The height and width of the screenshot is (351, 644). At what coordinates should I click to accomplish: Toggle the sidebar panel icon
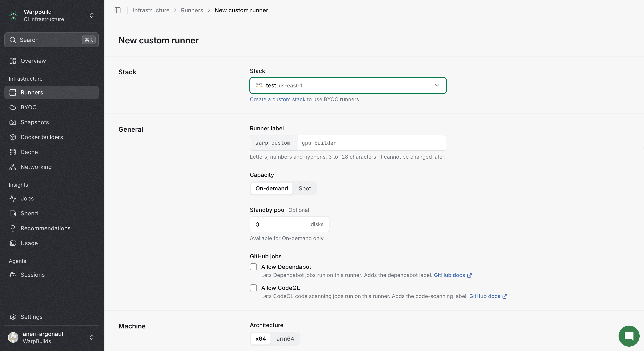coord(118,10)
